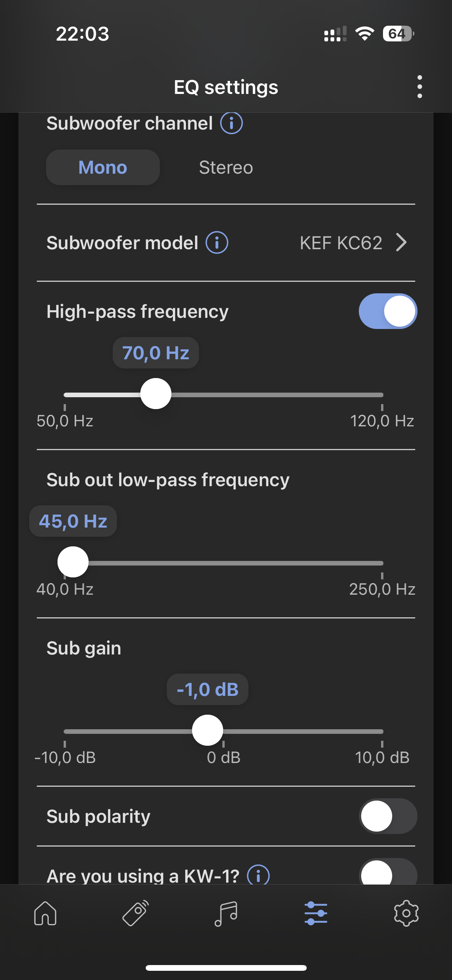Screen dimensions: 452x980
Task: Toggle the Sub polarity switch
Action: (388, 816)
